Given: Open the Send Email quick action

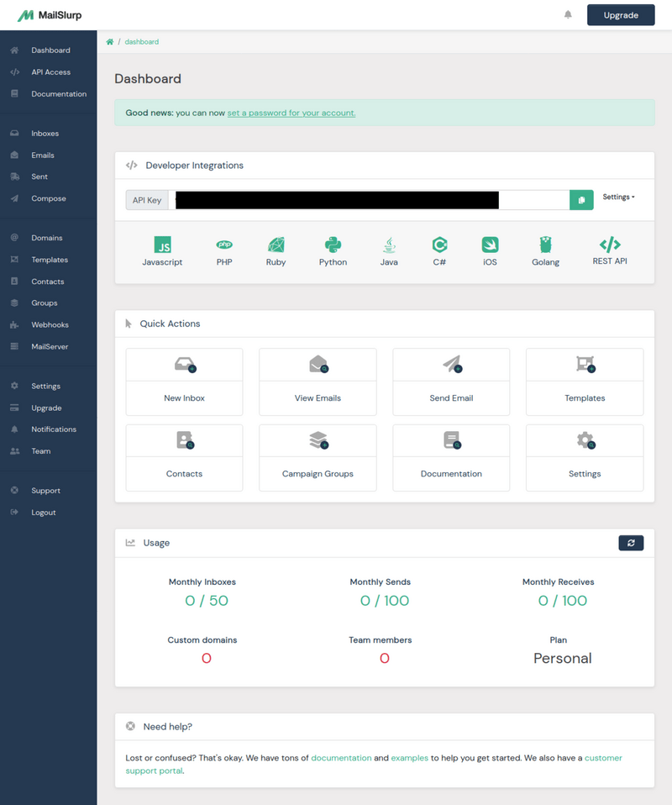Looking at the screenshot, I should click(x=451, y=381).
